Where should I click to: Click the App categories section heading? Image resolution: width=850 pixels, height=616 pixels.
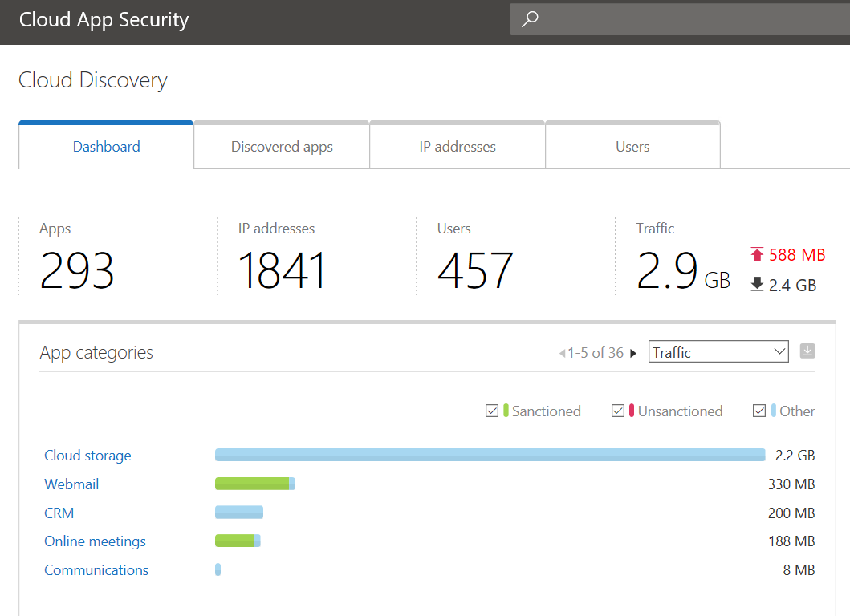[x=96, y=353]
